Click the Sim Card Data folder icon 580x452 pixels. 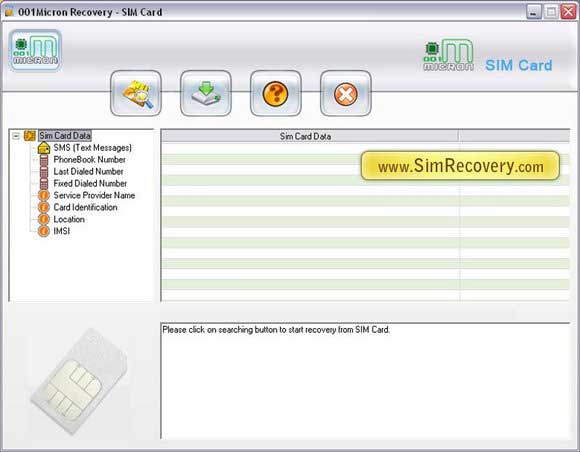[x=30, y=136]
